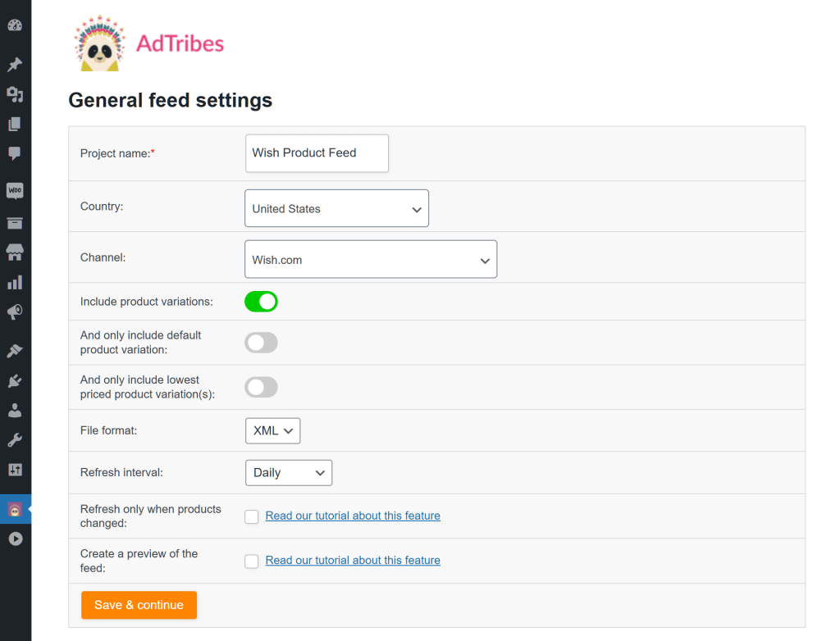Open the Country dropdown

point(336,208)
